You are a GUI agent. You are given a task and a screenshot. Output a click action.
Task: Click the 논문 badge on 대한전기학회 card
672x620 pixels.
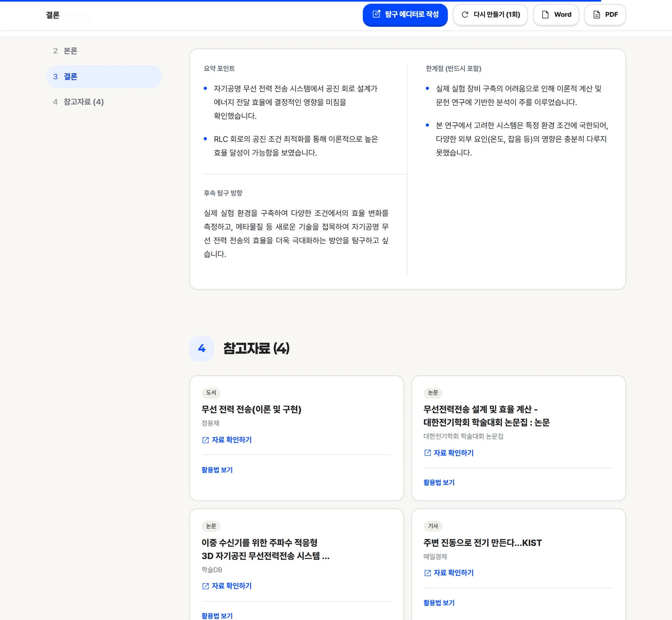[433, 393]
